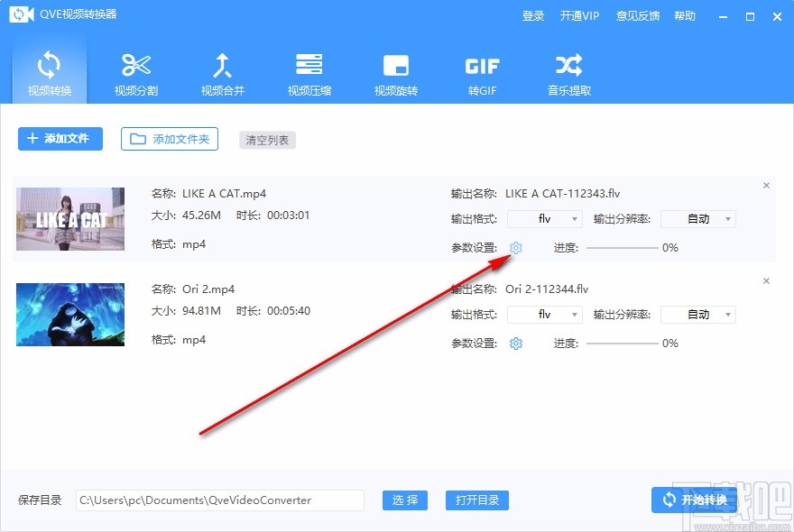The image size is (794, 532).
Task: Click the save directory path input field
Action: pyautogui.click(x=219, y=500)
